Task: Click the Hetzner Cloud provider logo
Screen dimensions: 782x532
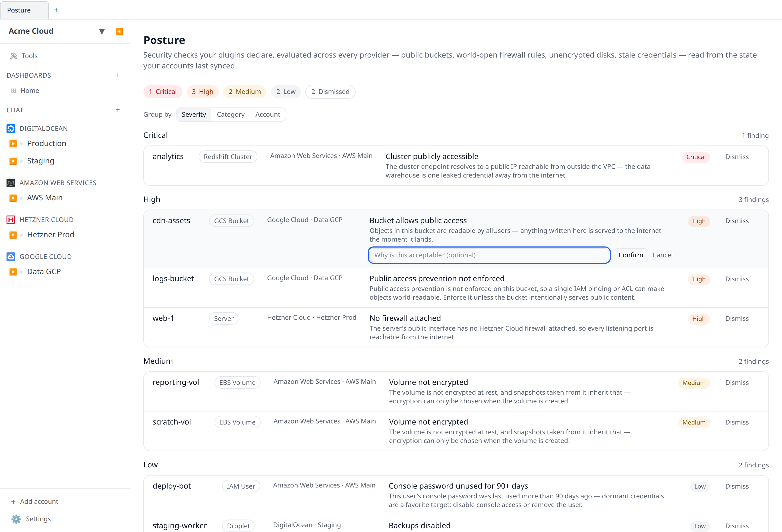Action: (x=11, y=220)
